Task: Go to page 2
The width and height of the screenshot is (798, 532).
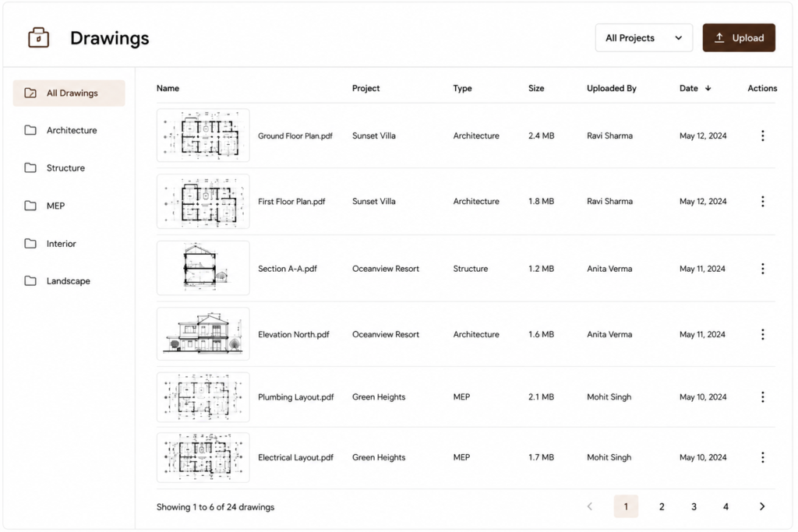Action: pyautogui.click(x=662, y=506)
